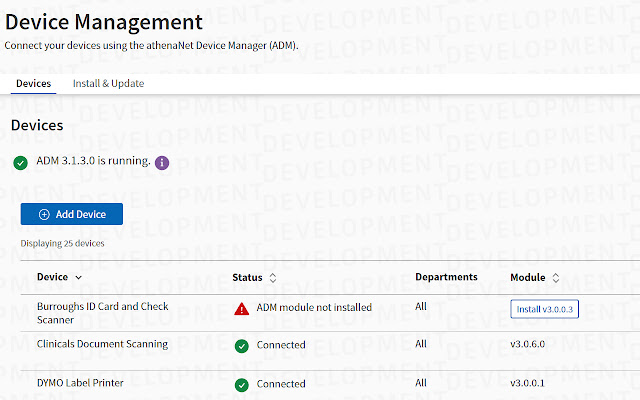Viewport: 640px width, 400px height.
Task: Click the green status icon for Clinicals Document Scanning
Action: 242,346
